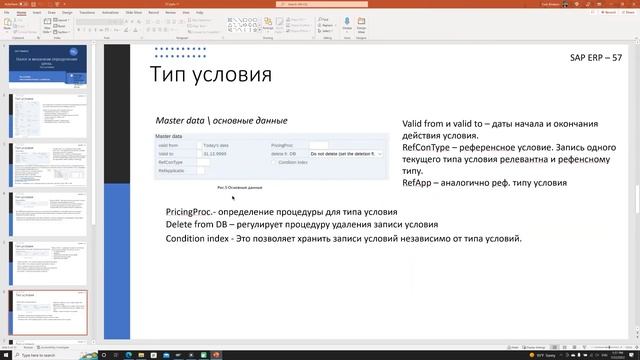Expand the Shapes gallery more arrow
Screen dimensions: 640x360
[260, 31]
